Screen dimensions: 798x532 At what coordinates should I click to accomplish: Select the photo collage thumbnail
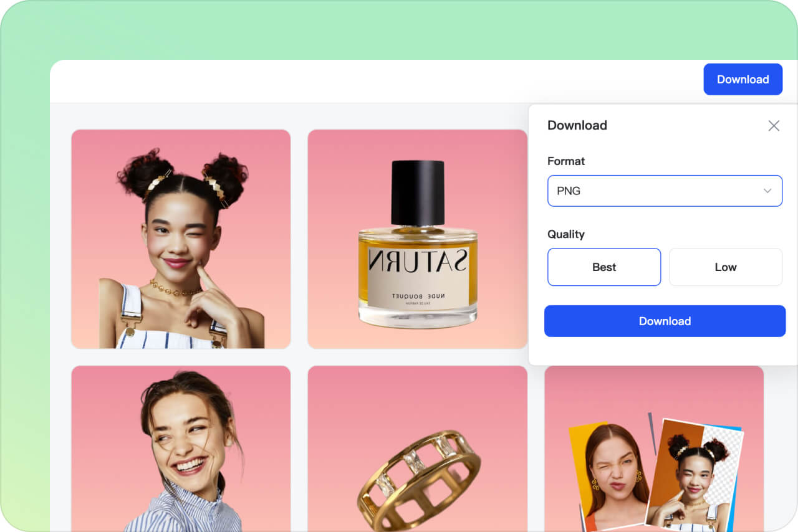(654, 449)
